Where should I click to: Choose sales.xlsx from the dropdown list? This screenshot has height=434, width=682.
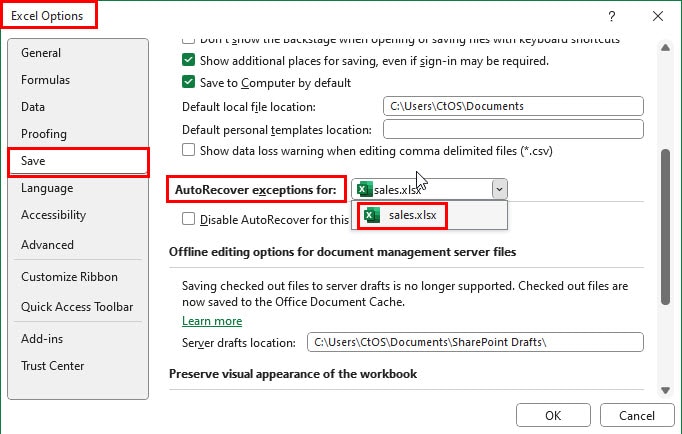pos(429,215)
